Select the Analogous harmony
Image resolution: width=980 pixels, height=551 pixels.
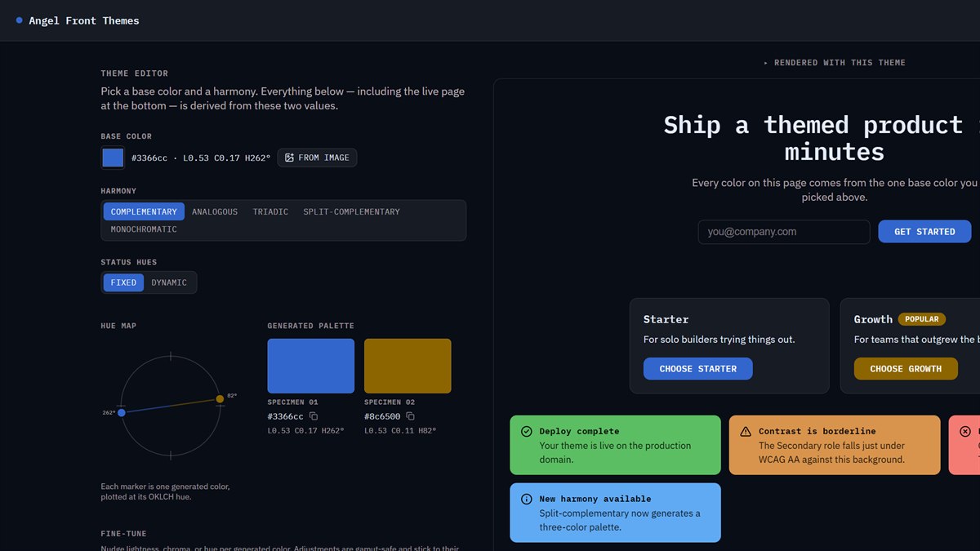click(215, 211)
